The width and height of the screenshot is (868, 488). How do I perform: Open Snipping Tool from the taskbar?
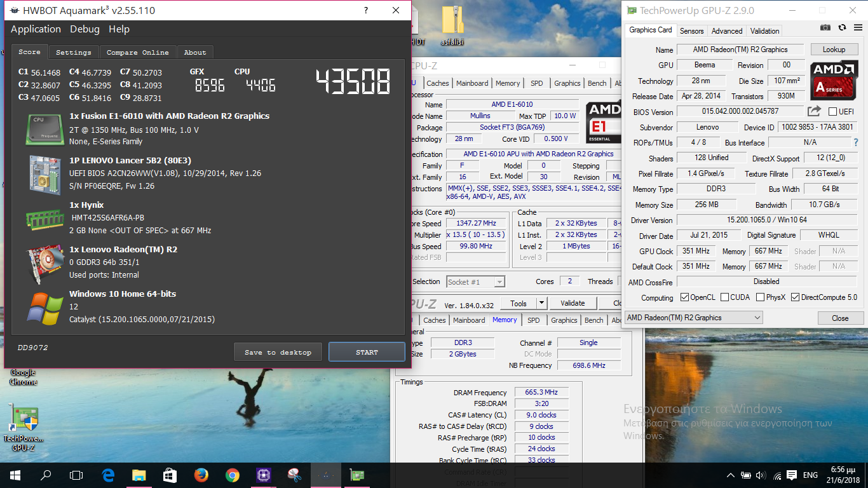(x=294, y=475)
